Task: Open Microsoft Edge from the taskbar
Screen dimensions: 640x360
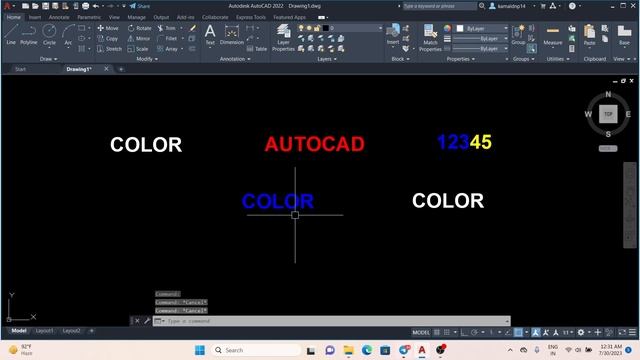Action: (367, 350)
